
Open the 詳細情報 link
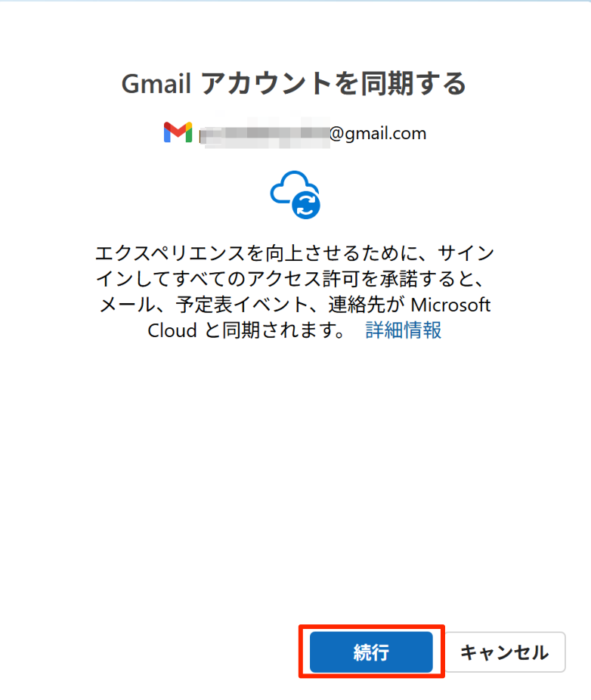404,330
